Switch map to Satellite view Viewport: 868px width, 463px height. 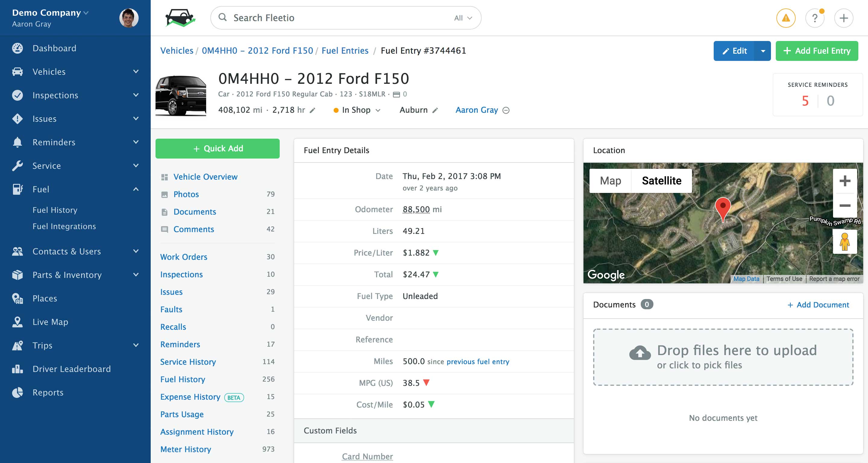click(662, 181)
